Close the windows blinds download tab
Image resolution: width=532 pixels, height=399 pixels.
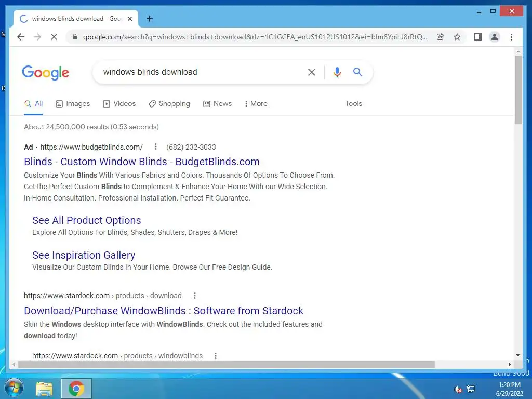[129, 19]
